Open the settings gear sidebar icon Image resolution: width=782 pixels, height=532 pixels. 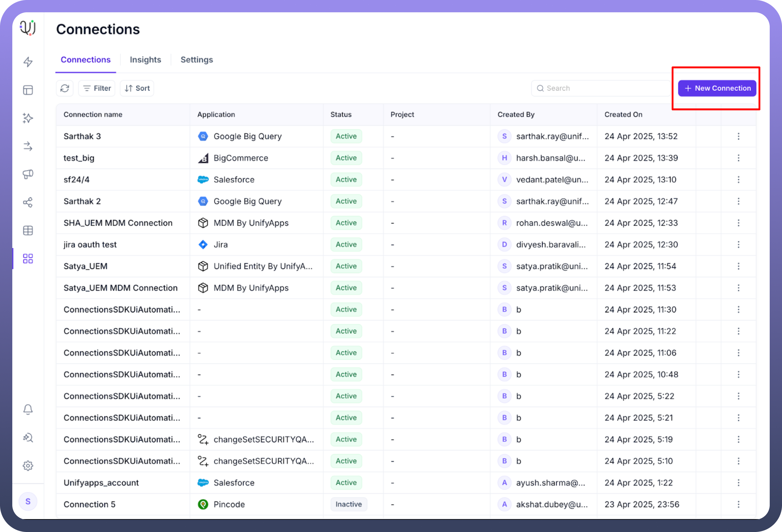pos(28,466)
